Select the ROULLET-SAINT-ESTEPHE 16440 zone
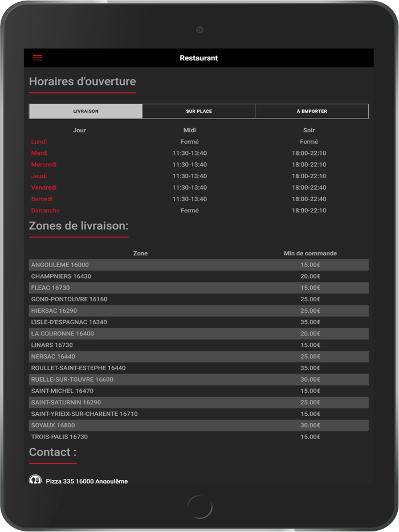Viewport: 399px width, 532px height. [199, 368]
